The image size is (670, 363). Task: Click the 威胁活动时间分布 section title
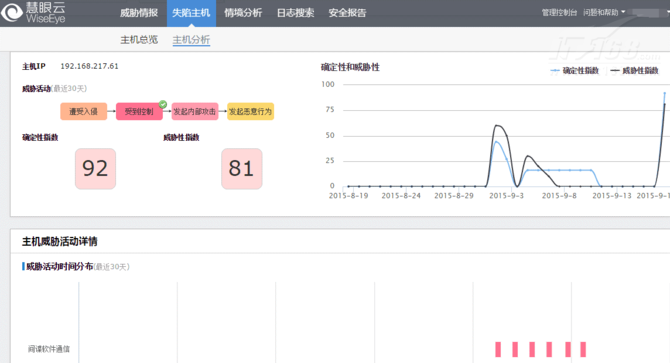[60, 266]
